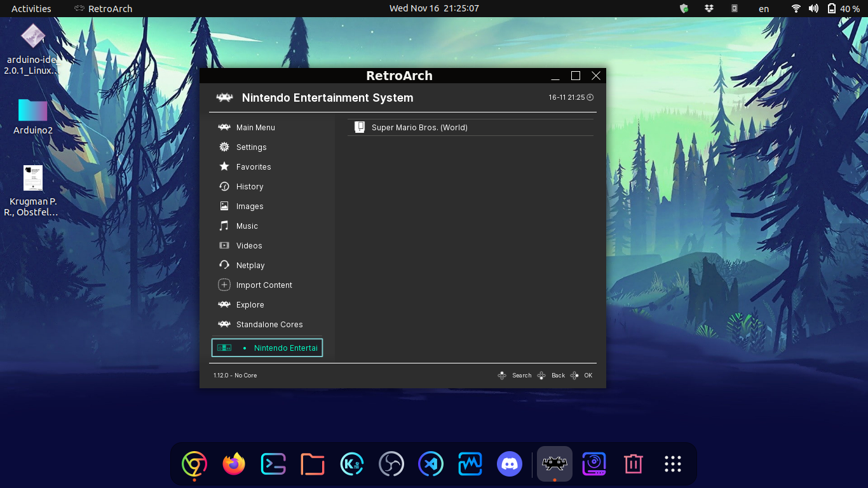This screenshot has width=868, height=488.
Task: Click the Videos film icon
Action: pyautogui.click(x=224, y=246)
